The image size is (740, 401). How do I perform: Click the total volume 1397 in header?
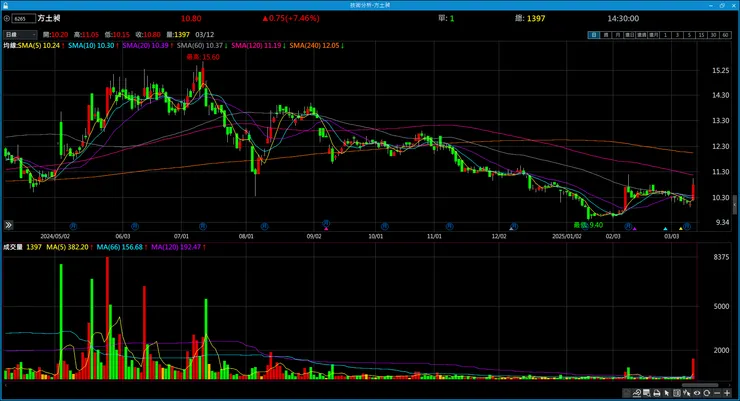536,18
